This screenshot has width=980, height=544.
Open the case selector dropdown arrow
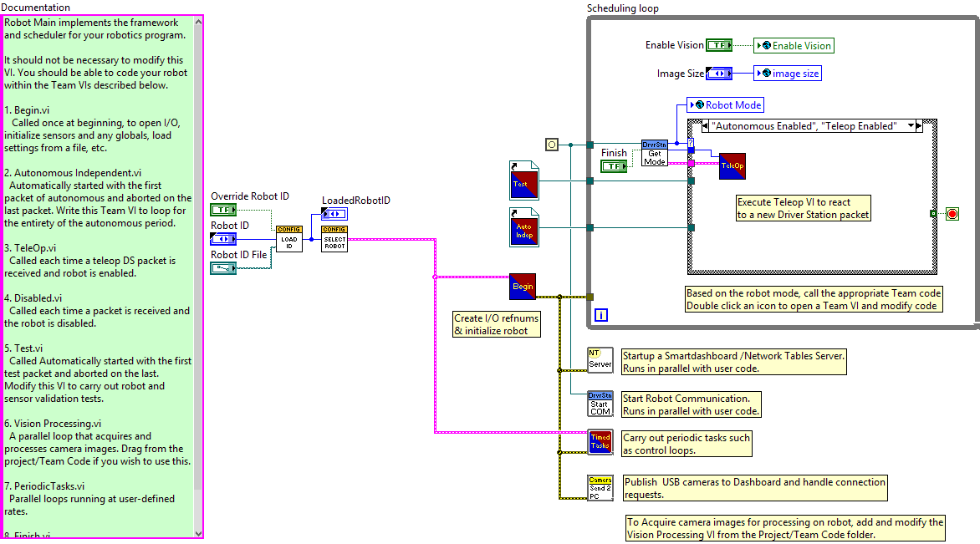click(x=910, y=126)
